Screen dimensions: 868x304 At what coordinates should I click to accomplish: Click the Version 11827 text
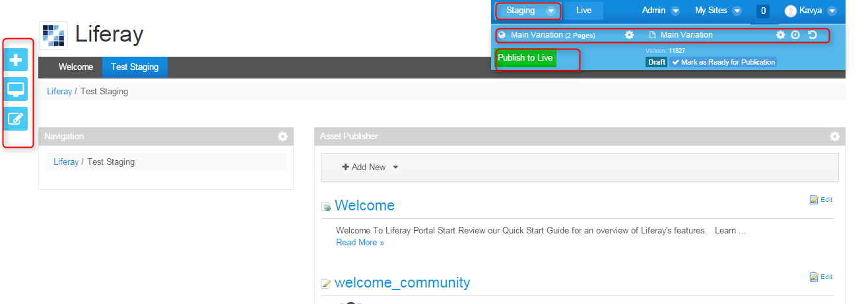click(x=665, y=50)
